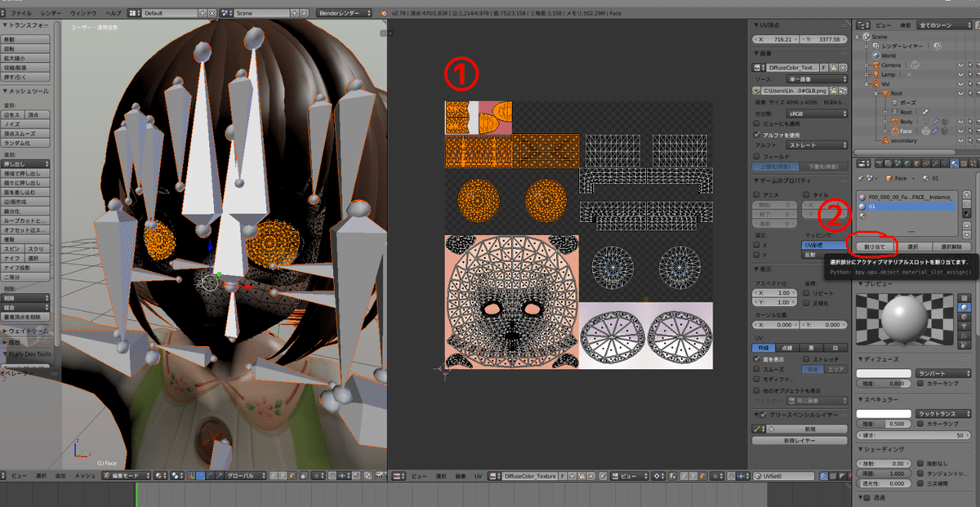Enable the リピート checkbox

[807, 292]
